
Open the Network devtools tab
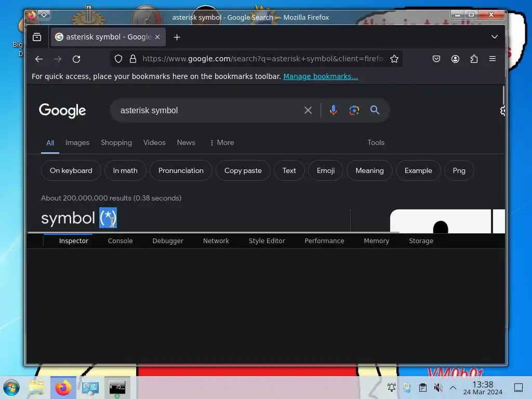click(216, 241)
